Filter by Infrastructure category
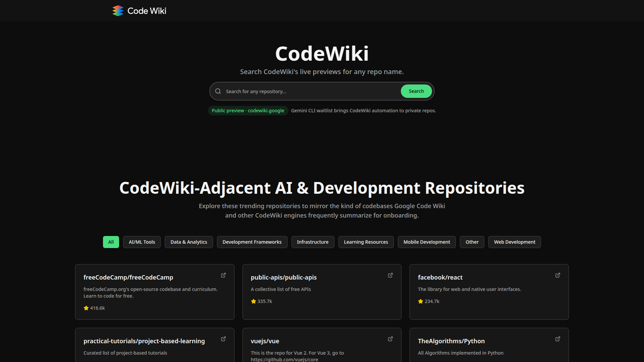This screenshot has width=644, height=362. [x=313, y=242]
